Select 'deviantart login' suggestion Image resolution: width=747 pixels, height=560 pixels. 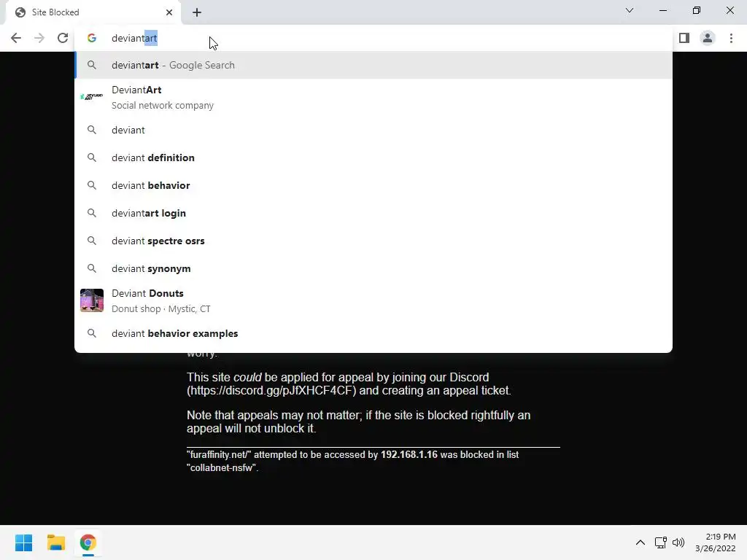tap(373, 213)
